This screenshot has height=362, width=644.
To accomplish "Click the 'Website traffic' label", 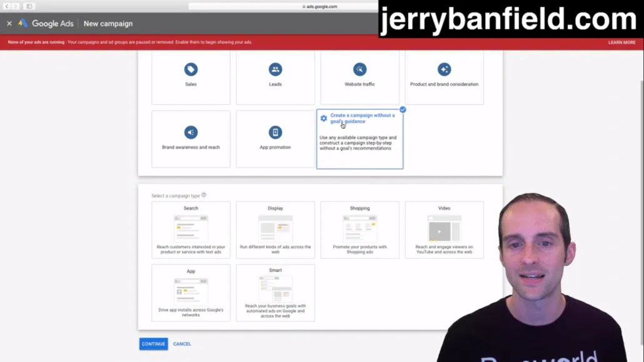I will tap(360, 84).
